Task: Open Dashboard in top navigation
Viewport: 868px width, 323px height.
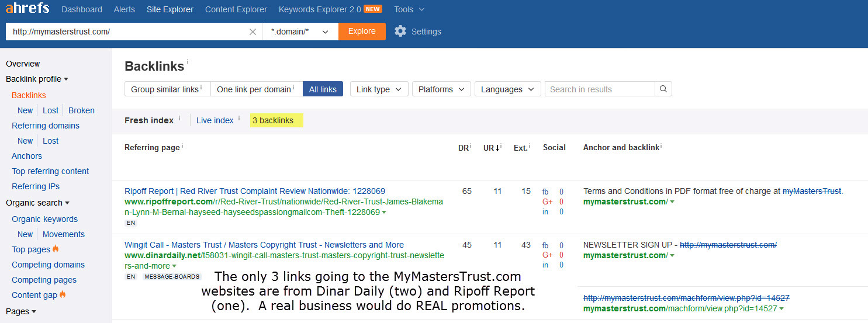Action: point(82,9)
